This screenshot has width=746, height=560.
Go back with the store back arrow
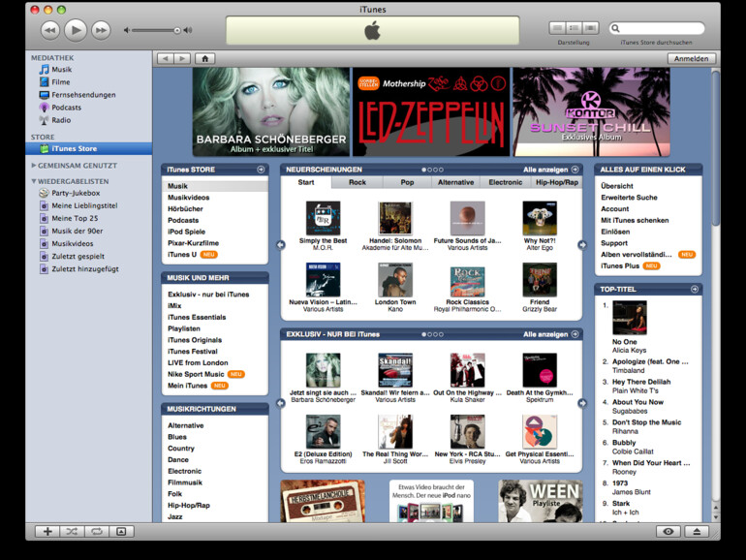coord(166,58)
